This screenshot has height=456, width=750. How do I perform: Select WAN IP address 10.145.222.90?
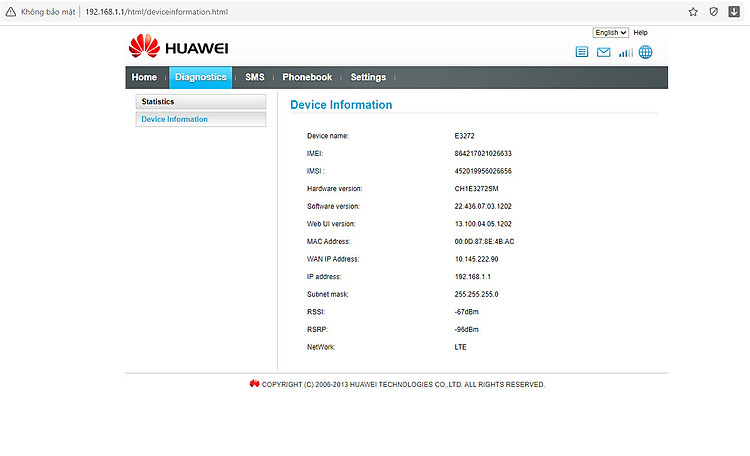[476, 259]
